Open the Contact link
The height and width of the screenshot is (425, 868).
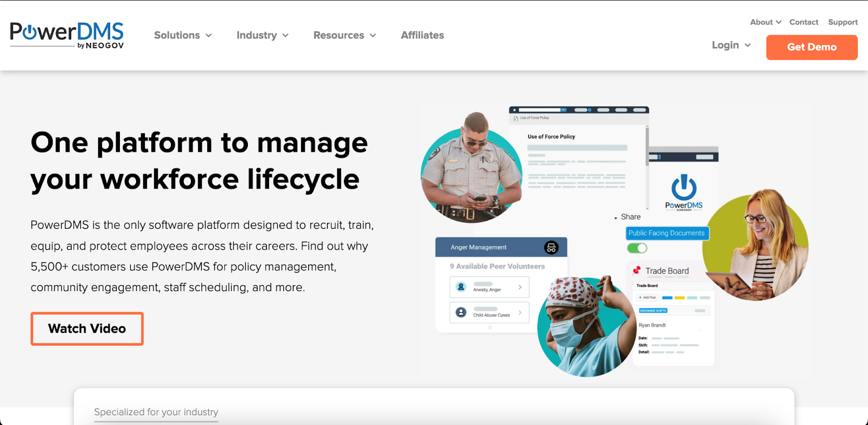pyautogui.click(x=803, y=22)
